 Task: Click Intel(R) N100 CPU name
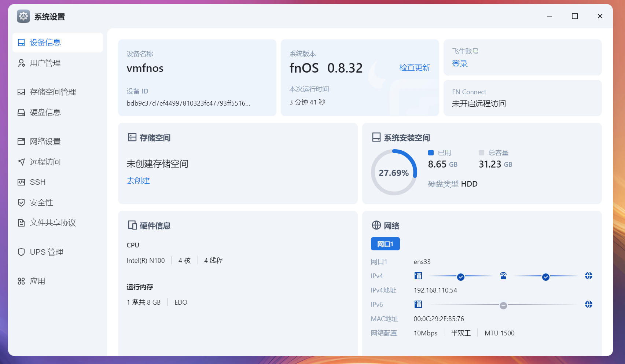(146, 261)
